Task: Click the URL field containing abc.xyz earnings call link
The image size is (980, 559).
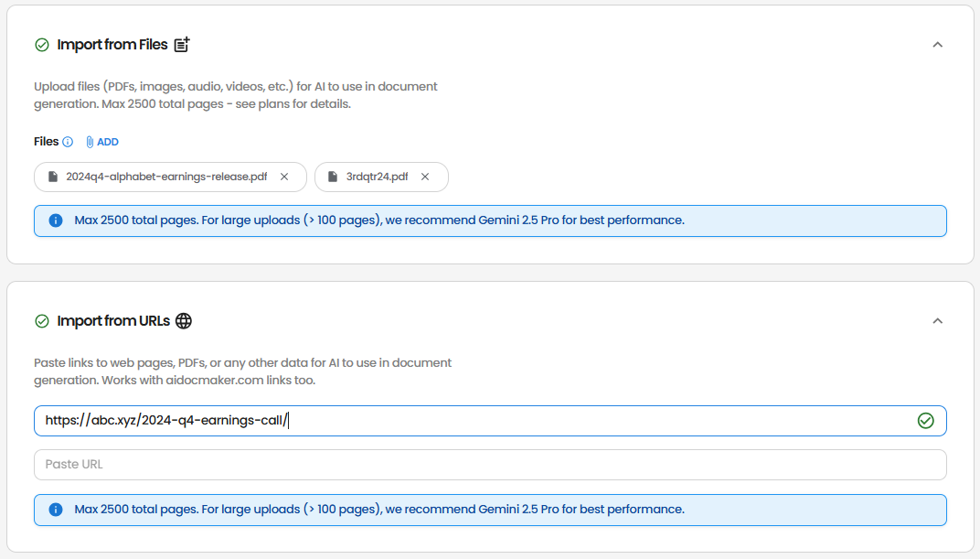Action: point(490,421)
